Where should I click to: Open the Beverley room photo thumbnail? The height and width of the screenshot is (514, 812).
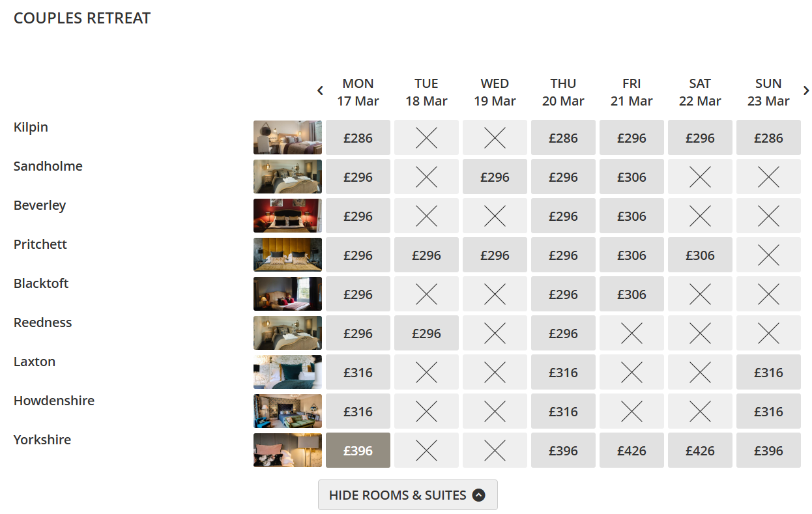(287, 216)
